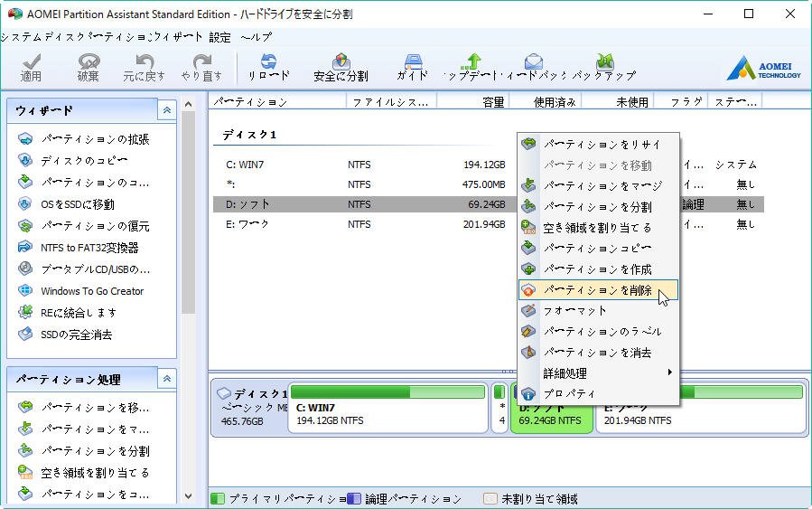Start the パーティションの拡張 wizard
The image size is (812, 509).
coord(83,139)
